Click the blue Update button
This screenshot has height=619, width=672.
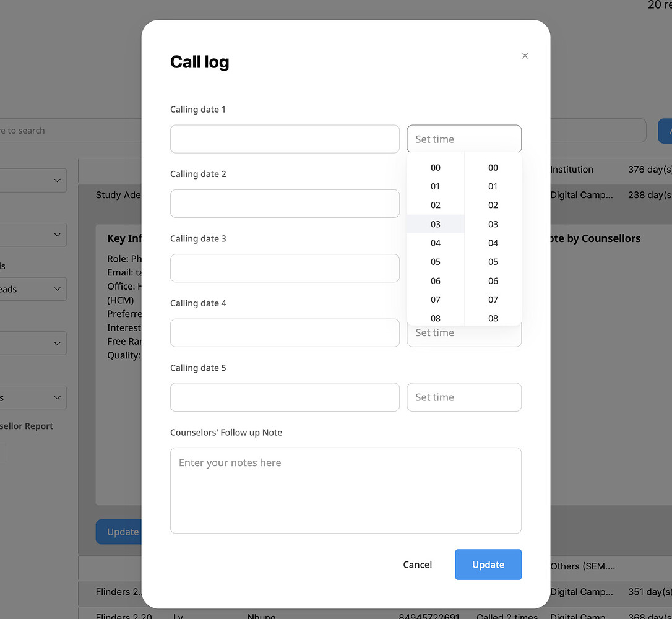coord(488,565)
